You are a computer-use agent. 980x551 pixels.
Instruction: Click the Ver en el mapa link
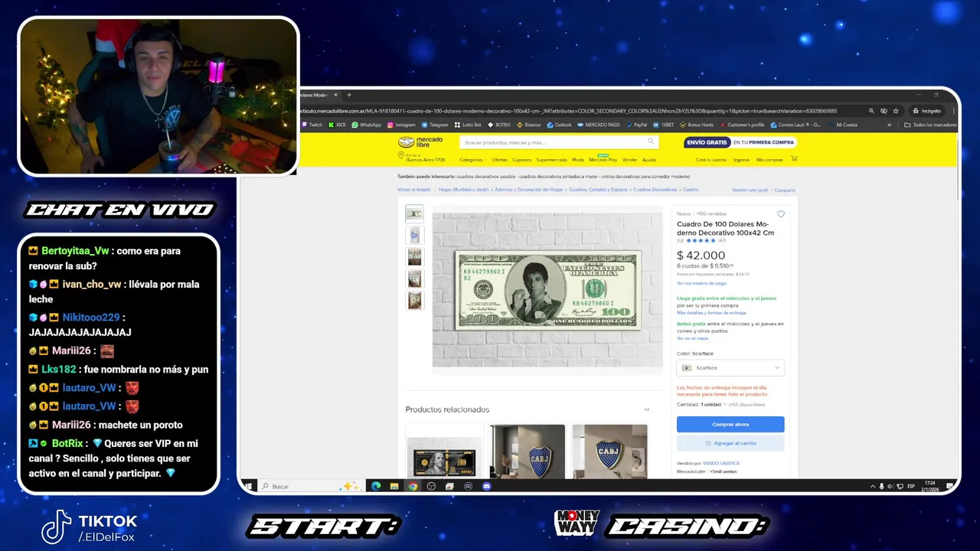(692, 337)
